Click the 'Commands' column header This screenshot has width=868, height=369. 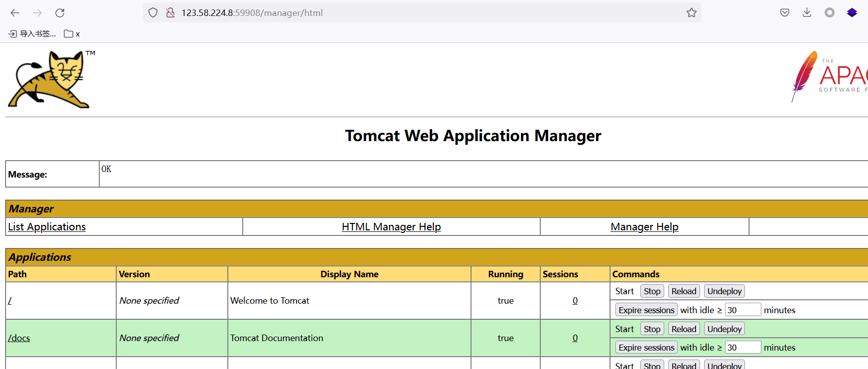636,274
